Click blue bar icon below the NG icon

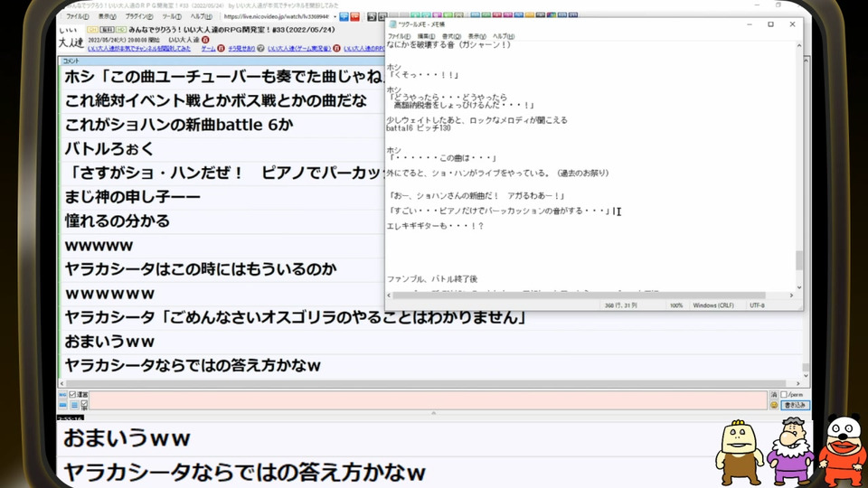(62, 405)
